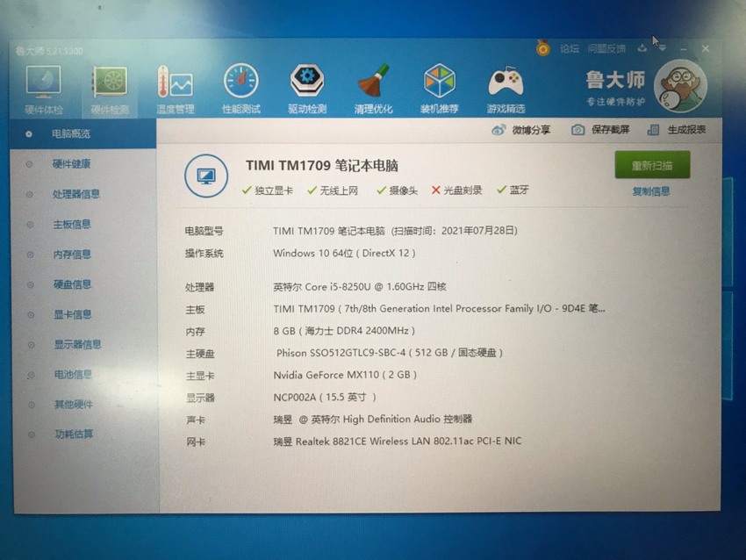Click the 主硬盘 row label
746x560 pixels.
200,354
